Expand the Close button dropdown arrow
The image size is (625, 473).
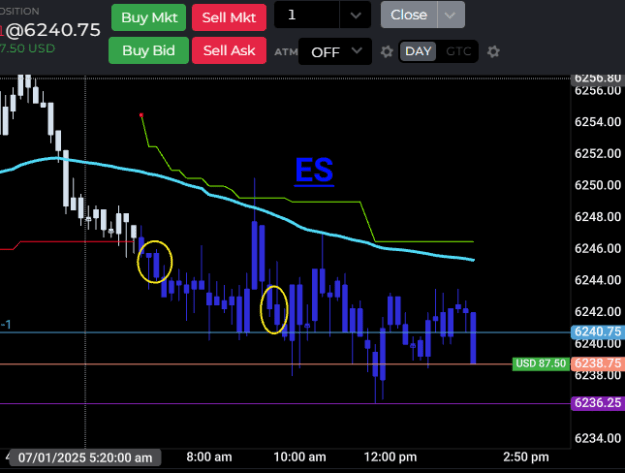[x=451, y=15]
